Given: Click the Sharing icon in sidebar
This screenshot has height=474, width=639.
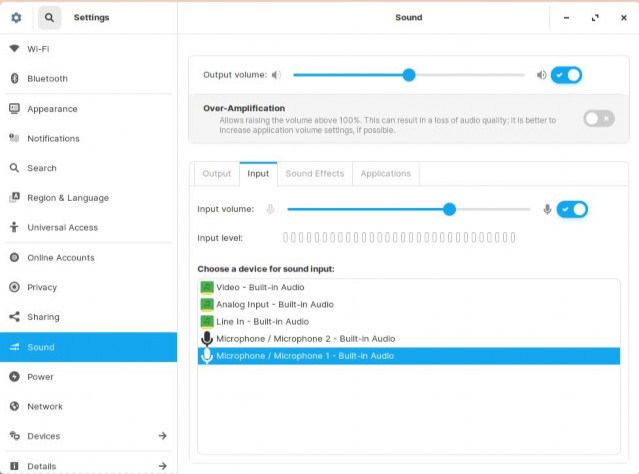Looking at the screenshot, I should tap(14, 317).
